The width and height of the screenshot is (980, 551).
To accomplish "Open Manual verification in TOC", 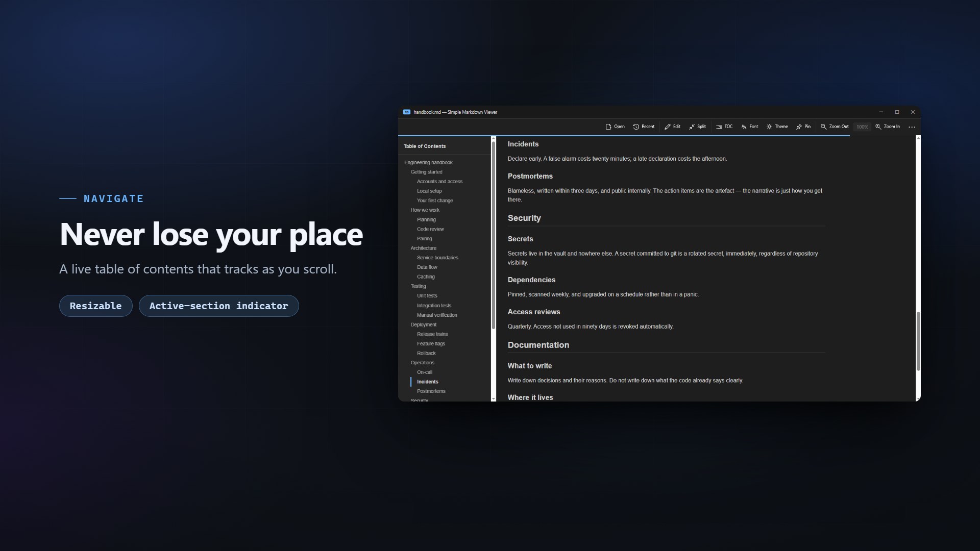I will click(x=437, y=315).
